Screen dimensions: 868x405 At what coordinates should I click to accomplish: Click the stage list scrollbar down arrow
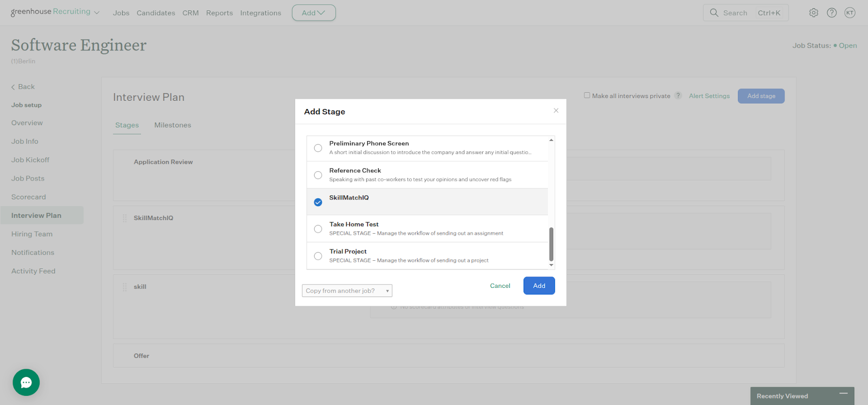[x=551, y=265]
